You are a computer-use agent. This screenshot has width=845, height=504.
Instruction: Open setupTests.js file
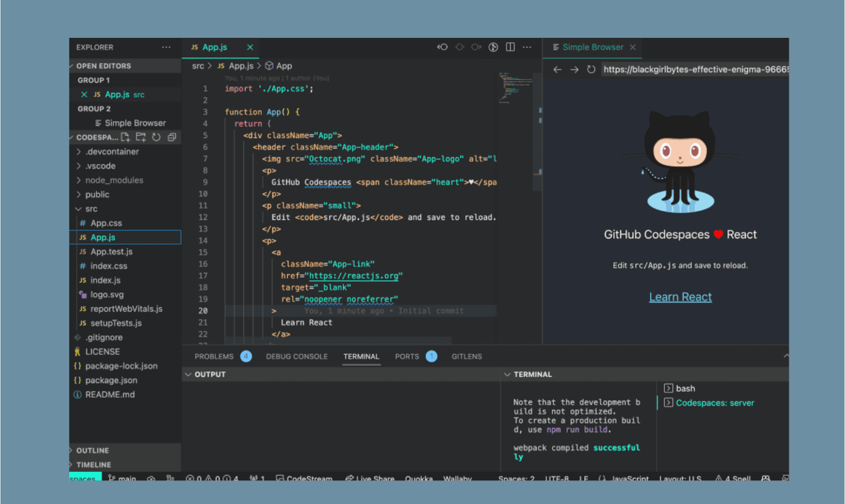coord(116,322)
